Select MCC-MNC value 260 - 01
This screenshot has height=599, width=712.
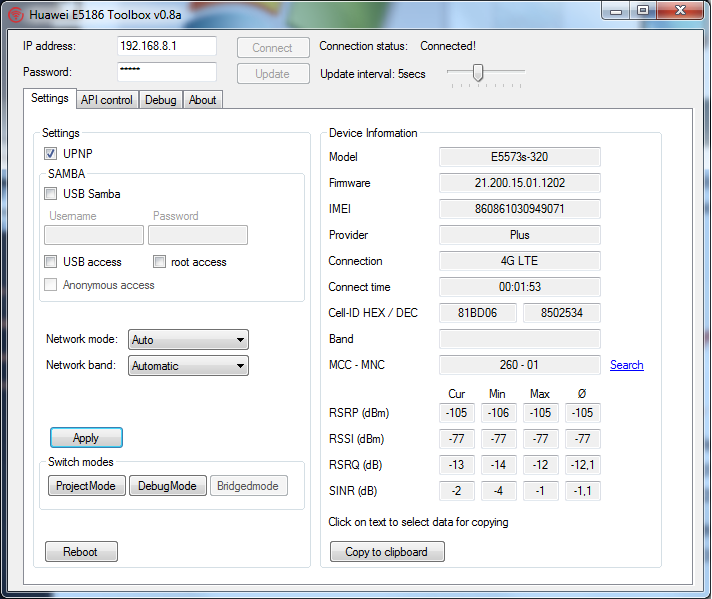[520, 365]
